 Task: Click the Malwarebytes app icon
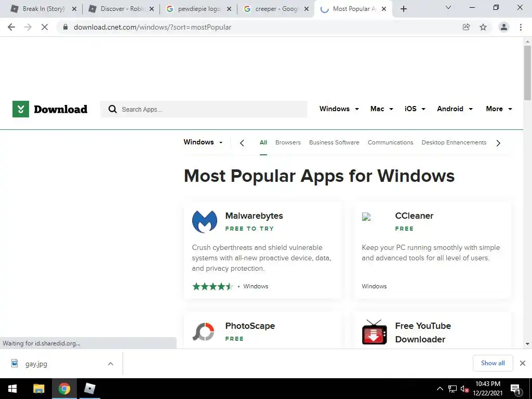click(205, 221)
